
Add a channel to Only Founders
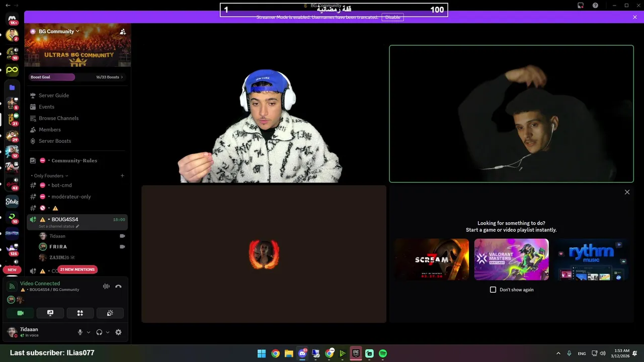pos(122,175)
